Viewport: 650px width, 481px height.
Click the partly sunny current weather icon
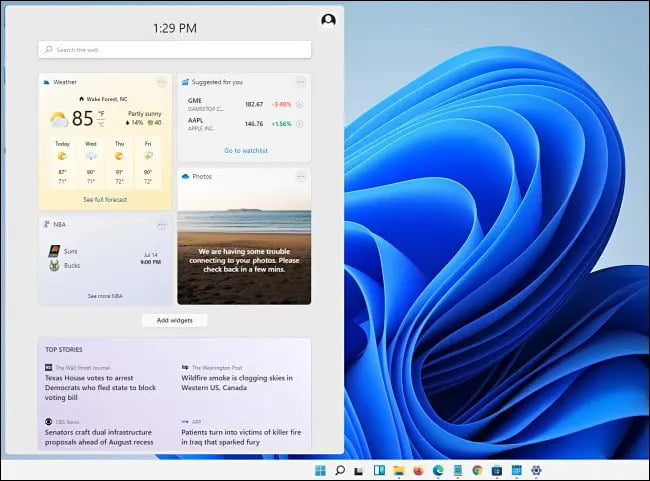59,119
